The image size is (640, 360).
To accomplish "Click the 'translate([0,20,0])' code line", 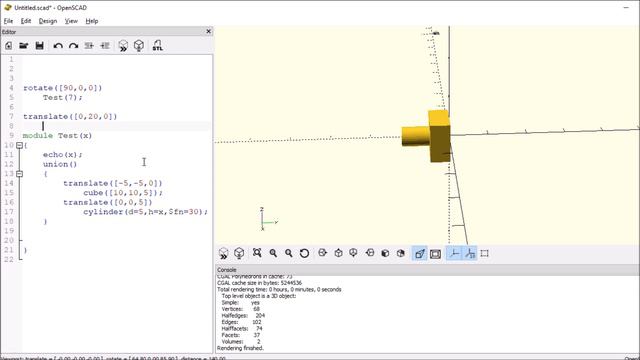I will tap(70, 116).
